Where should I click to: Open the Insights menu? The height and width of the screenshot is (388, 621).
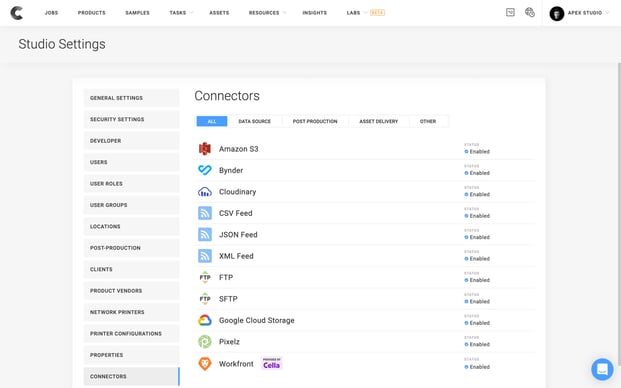click(314, 13)
